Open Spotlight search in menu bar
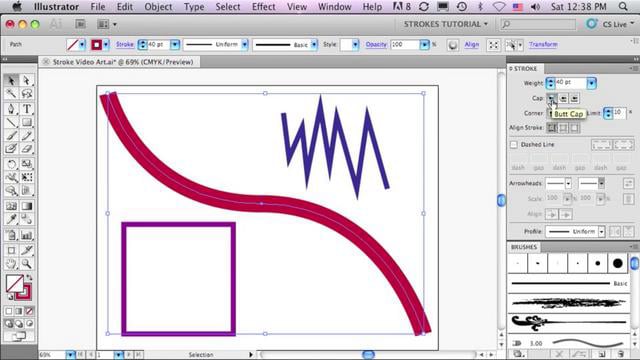 [x=623, y=7]
